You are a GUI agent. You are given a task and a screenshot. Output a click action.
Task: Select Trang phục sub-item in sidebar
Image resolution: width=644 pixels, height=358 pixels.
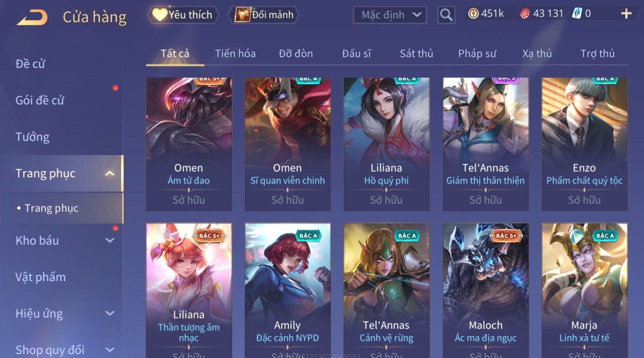(51, 208)
